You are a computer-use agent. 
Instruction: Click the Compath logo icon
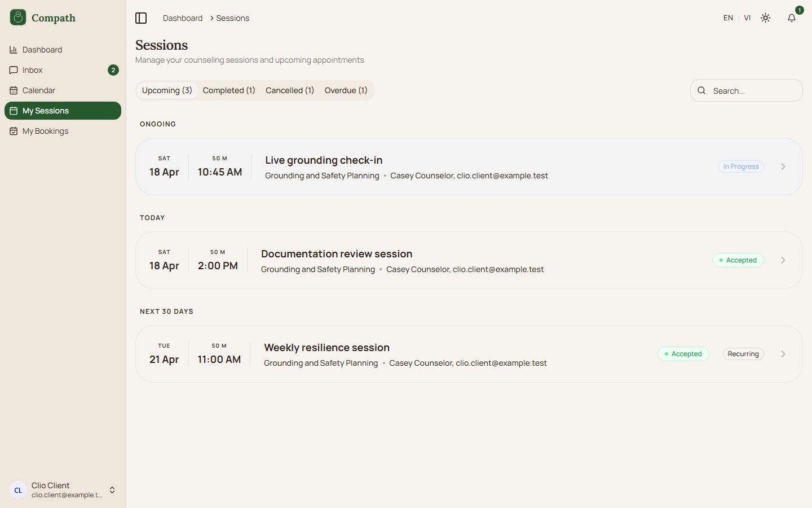click(18, 17)
